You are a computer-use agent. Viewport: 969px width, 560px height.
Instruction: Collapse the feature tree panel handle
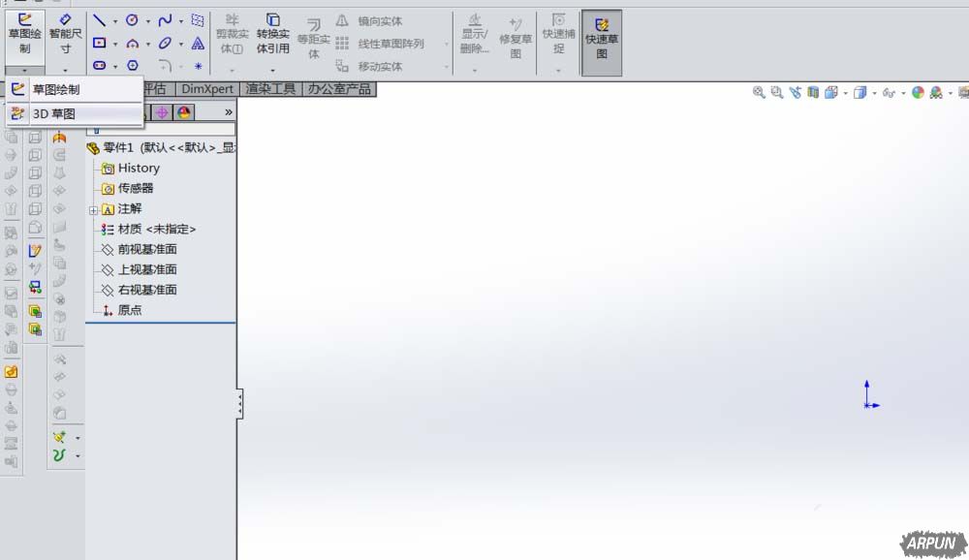(239, 404)
